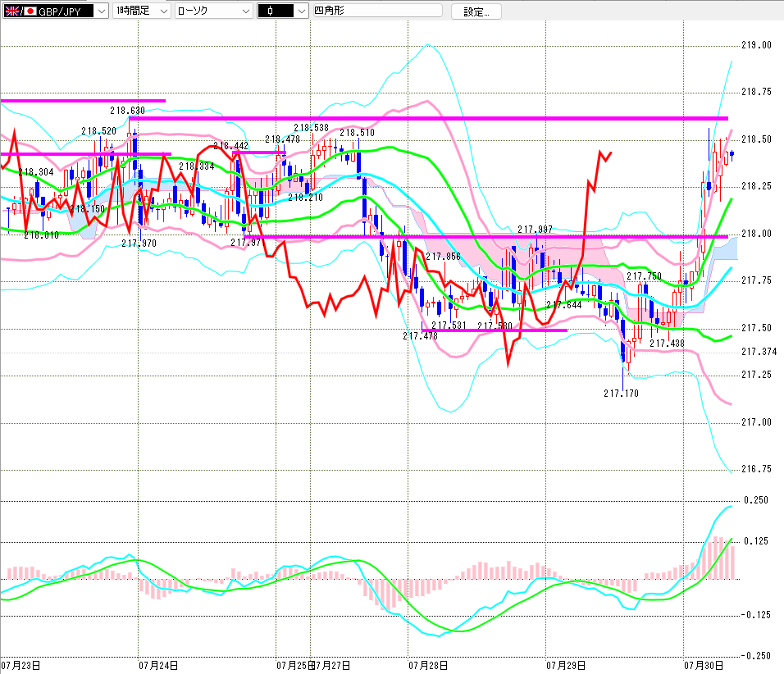784x674 pixels.
Task: Click the 218.630 high price annotation
Action: [x=127, y=110]
